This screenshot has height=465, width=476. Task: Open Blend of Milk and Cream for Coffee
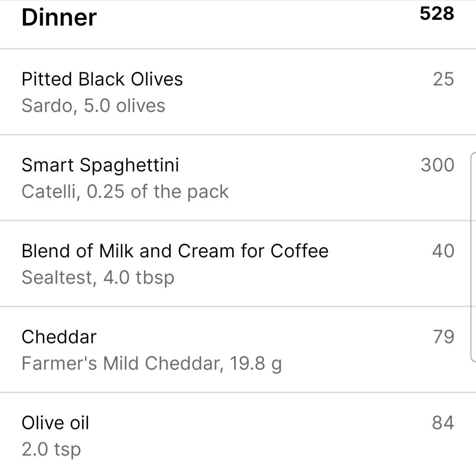point(175,251)
